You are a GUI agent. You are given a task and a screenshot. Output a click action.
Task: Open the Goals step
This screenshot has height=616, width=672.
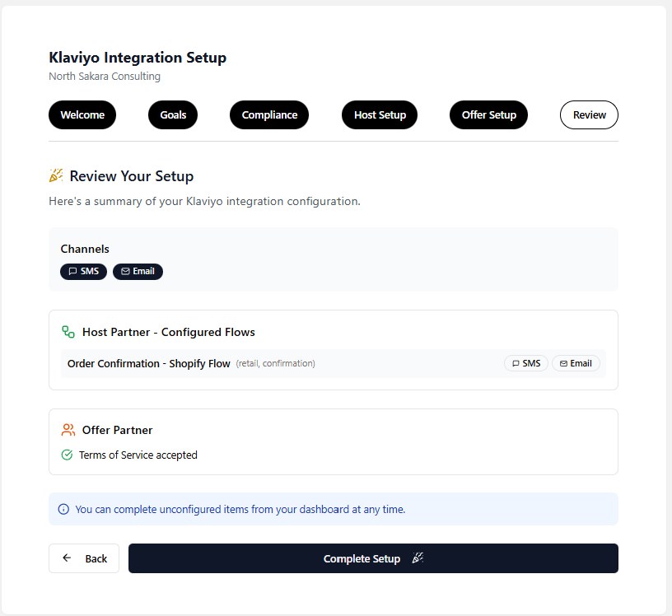[x=173, y=115]
